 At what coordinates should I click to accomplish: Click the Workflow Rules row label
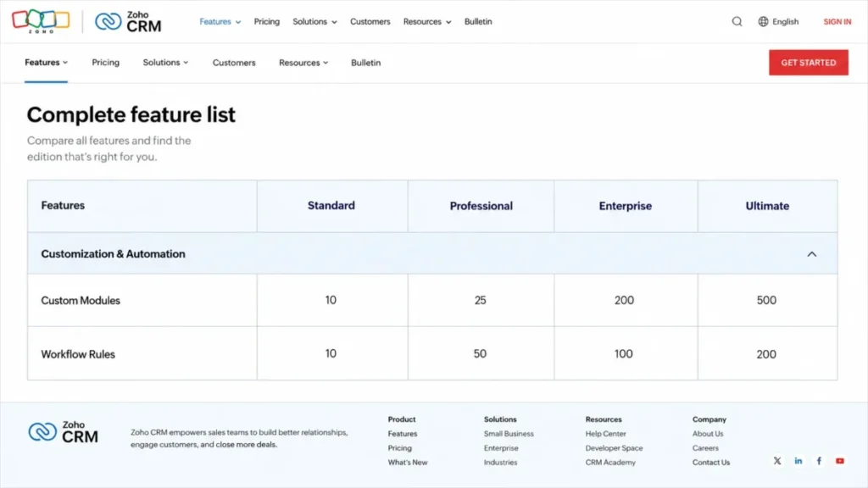tap(78, 354)
